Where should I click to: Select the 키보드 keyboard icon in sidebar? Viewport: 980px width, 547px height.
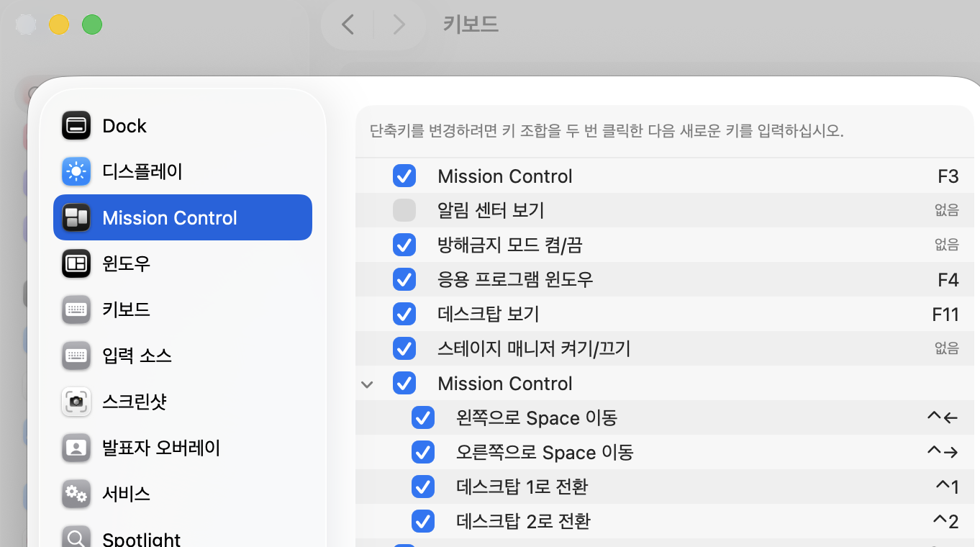(x=76, y=309)
